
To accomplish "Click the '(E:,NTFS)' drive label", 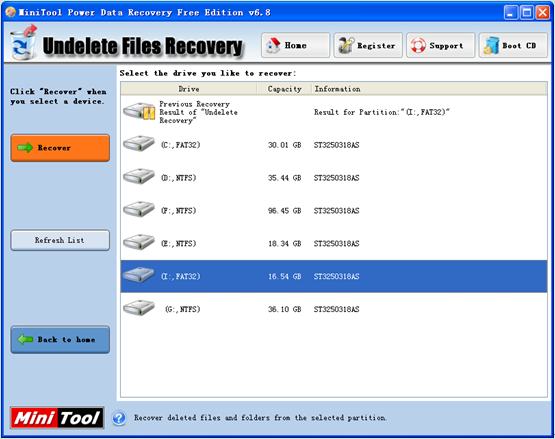I will point(178,244).
